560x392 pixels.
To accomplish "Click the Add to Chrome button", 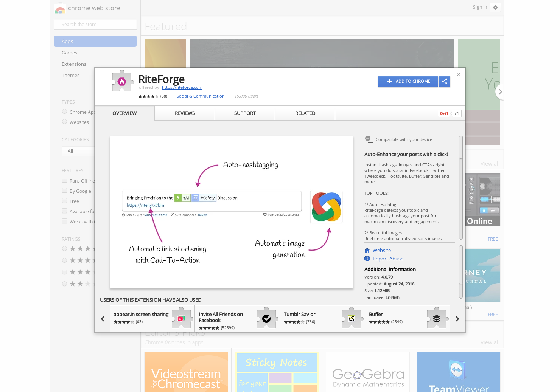I will click(408, 81).
